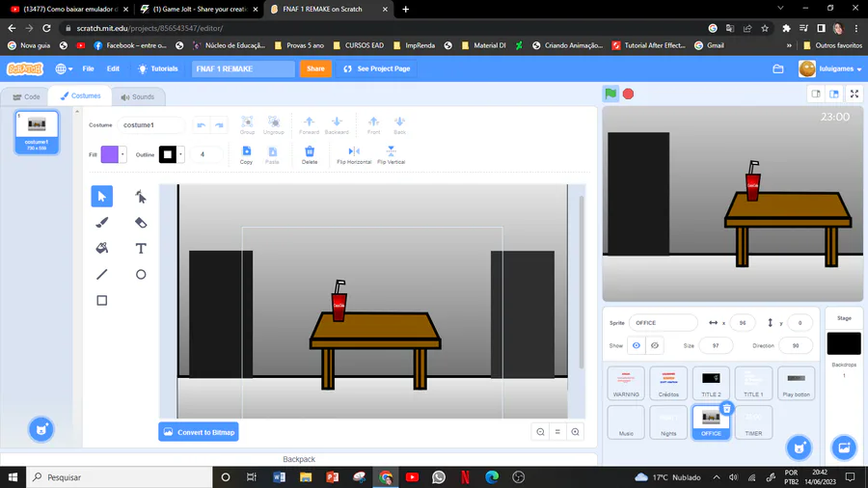Select the WARNING sprite
The width and height of the screenshot is (868, 488).
[x=626, y=383]
